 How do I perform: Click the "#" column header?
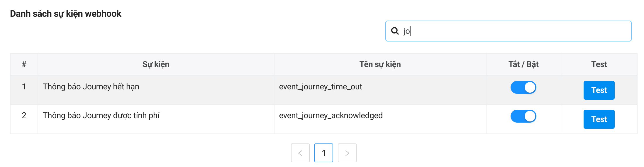click(x=24, y=64)
